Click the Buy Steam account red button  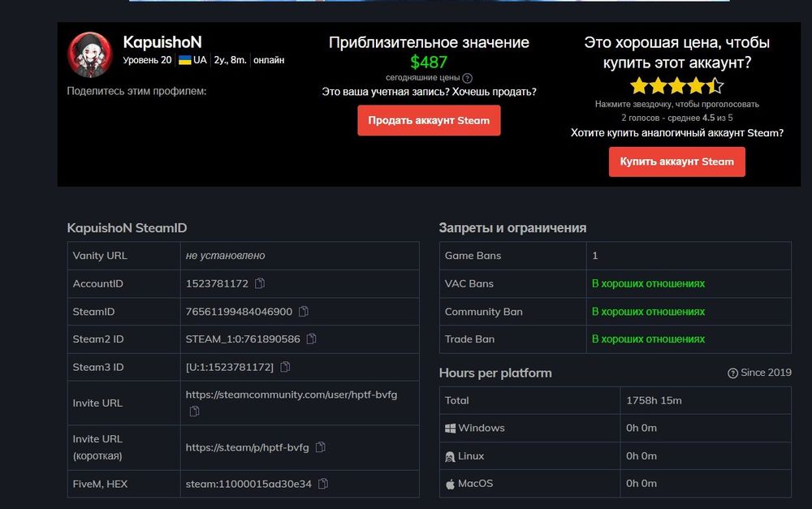click(677, 162)
